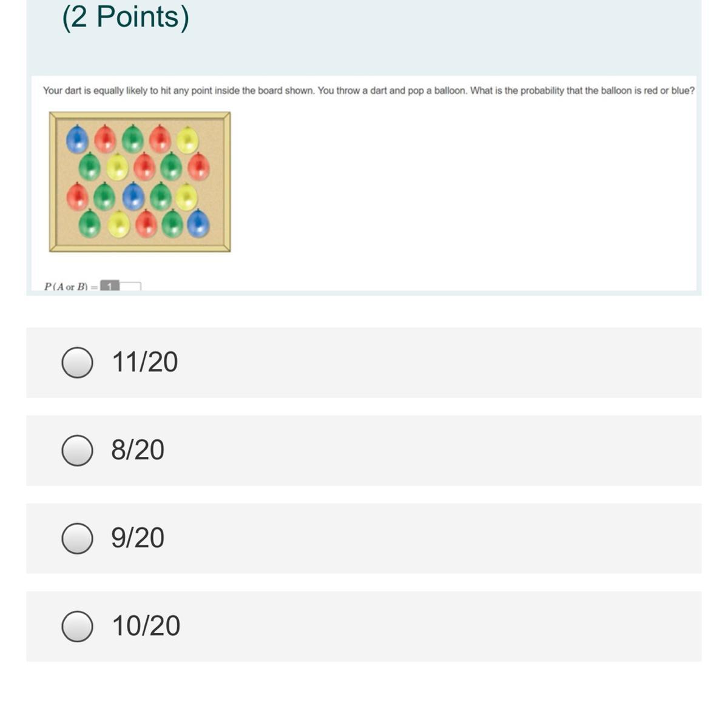Click the 11/20 answer label text
This screenshot has height=728, width=728.
(x=145, y=362)
